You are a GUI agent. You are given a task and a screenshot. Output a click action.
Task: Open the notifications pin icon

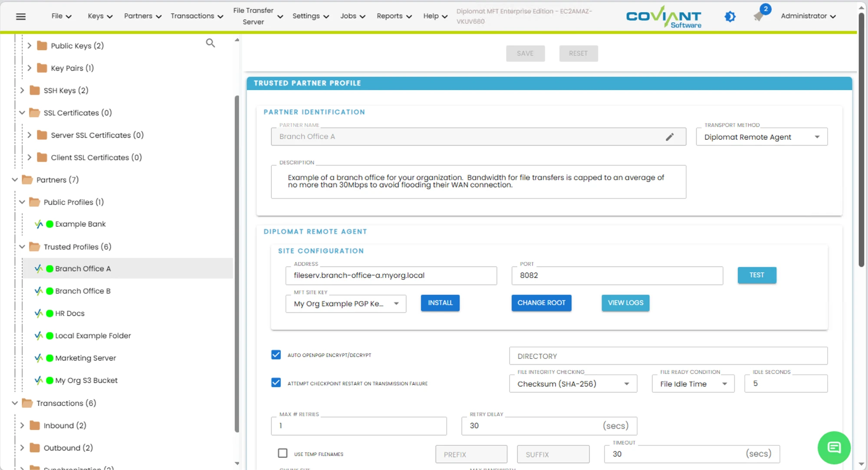758,16
